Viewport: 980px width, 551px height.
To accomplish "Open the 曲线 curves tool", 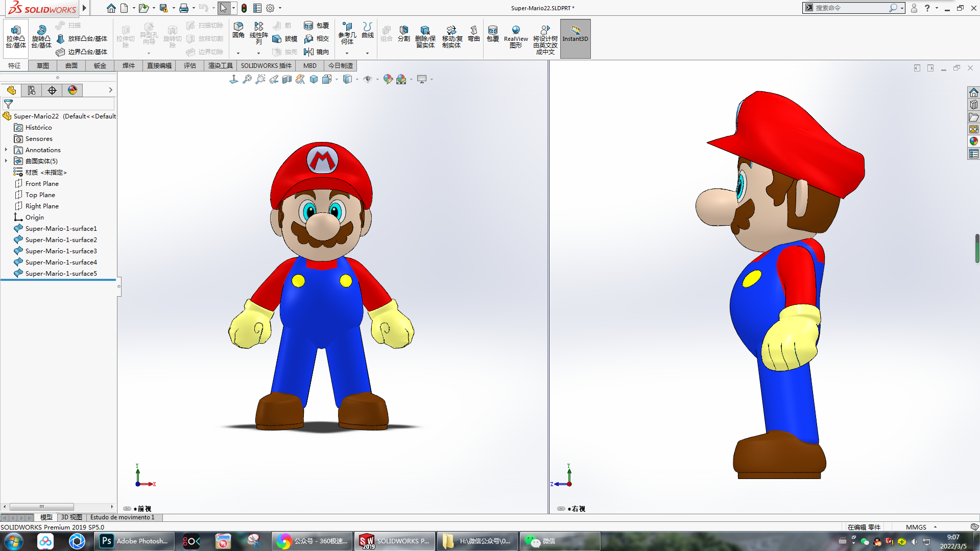I will point(368,30).
